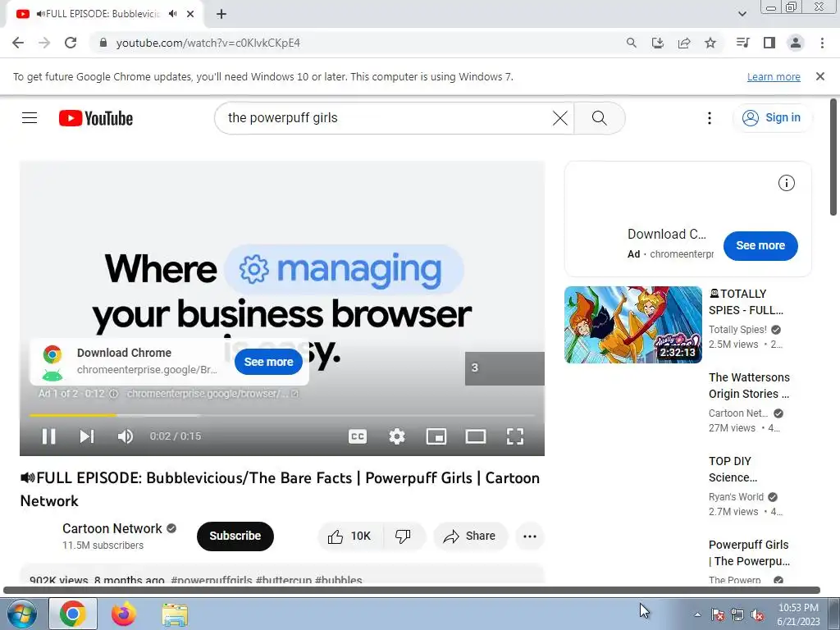840x630 pixels.
Task: Open Learn more about Chrome updates
Action: 774,77
